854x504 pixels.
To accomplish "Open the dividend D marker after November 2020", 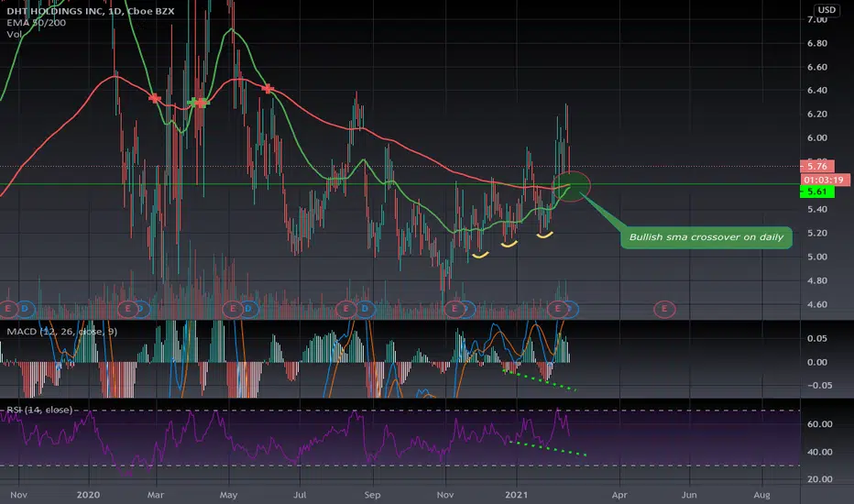I will tap(467, 309).
